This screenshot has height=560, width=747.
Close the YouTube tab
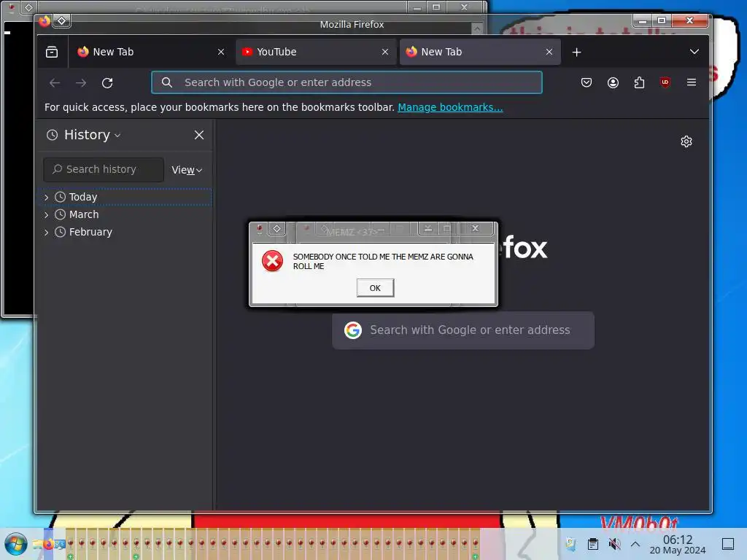coord(385,52)
